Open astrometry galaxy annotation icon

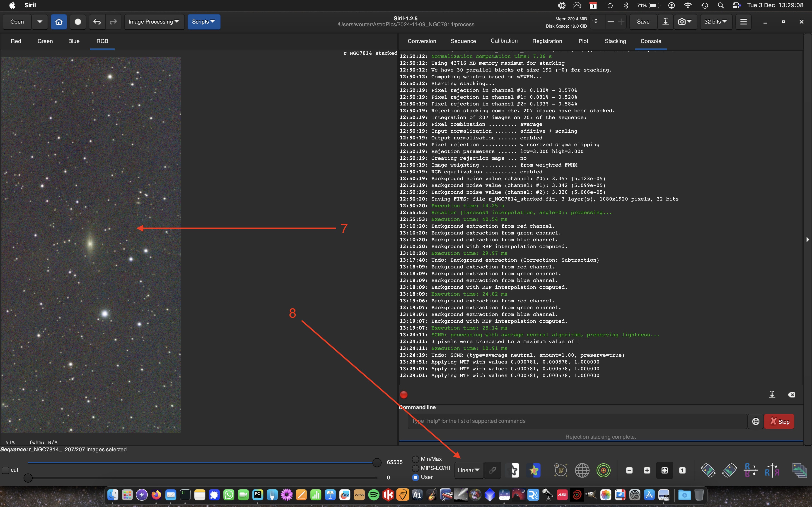tap(561, 470)
